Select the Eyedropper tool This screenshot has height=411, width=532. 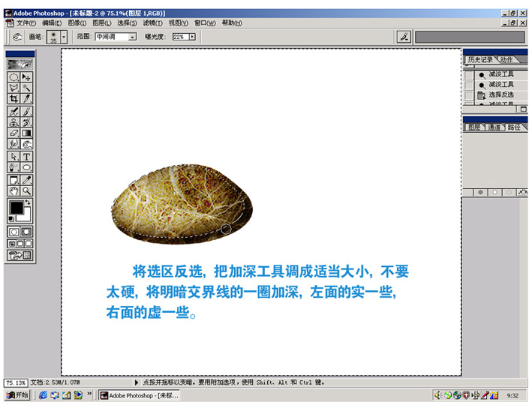coord(26,180)
